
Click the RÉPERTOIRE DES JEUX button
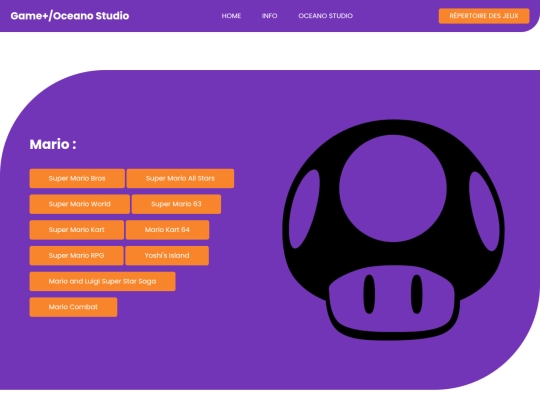coord(484,16)
